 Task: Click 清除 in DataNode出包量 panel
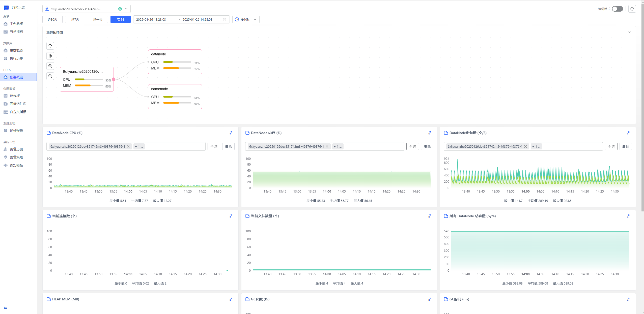pyautogui.click(x=626, y=146)
